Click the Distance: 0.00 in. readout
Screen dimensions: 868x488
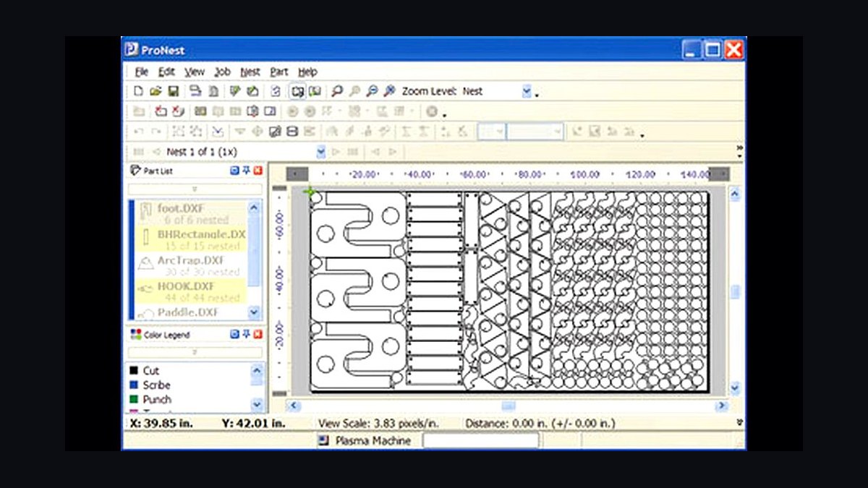(540, 424)
